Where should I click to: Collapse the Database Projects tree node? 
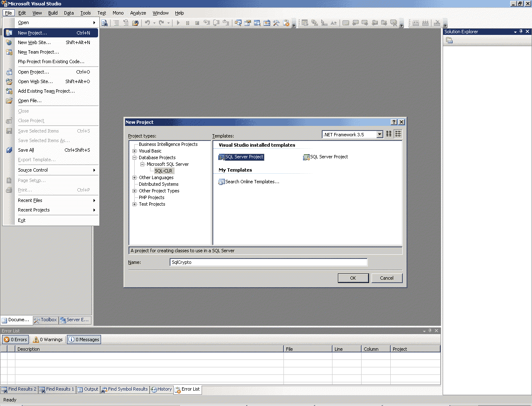tap(135, 157)
